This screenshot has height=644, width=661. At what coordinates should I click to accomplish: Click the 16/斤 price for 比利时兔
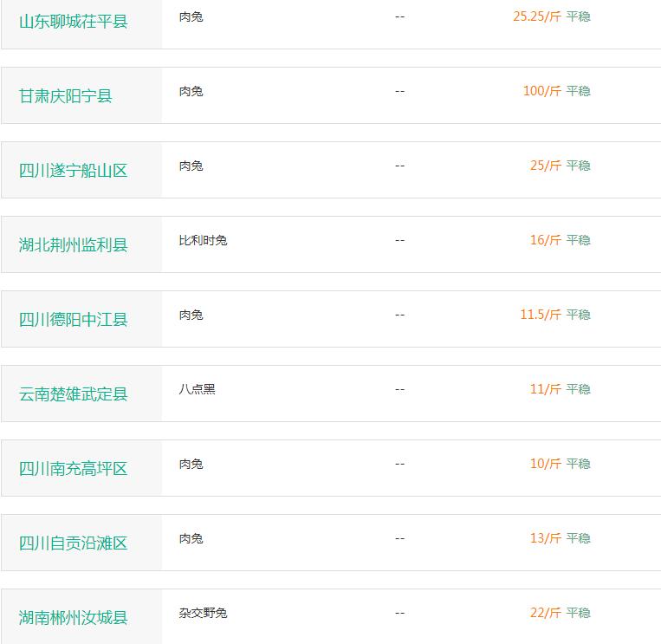click(546, 240)
